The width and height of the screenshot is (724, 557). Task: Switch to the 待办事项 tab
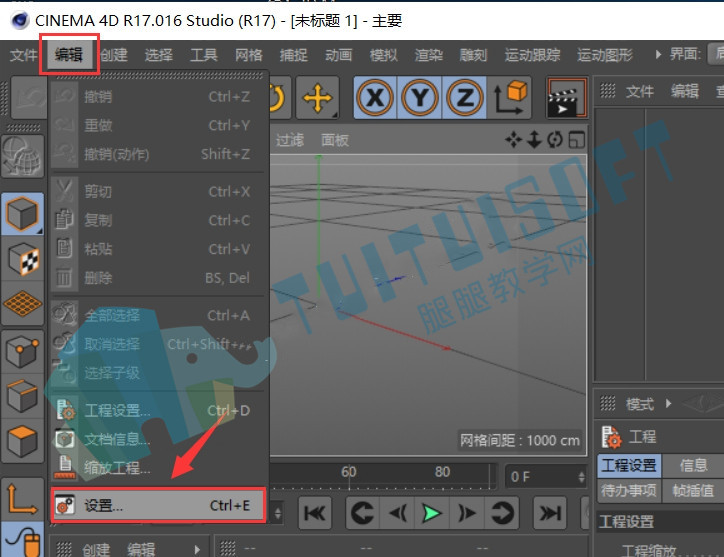coord(629,490)
